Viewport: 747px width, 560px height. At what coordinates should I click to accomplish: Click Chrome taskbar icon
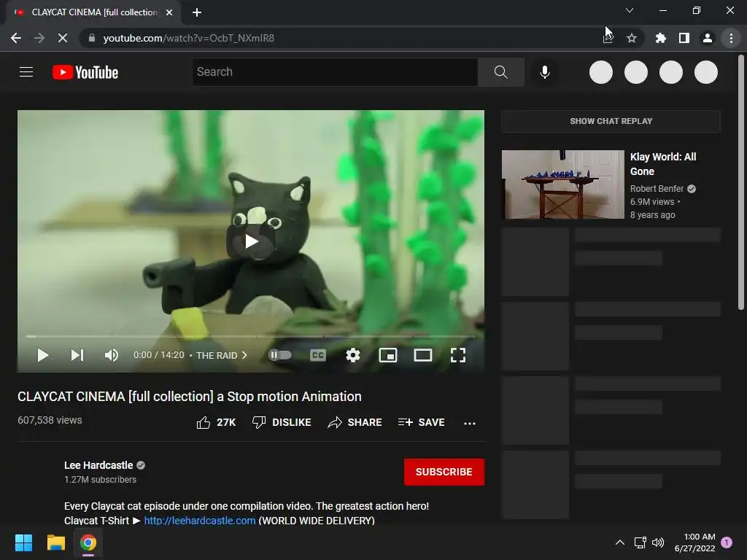(x=88, y=542)
